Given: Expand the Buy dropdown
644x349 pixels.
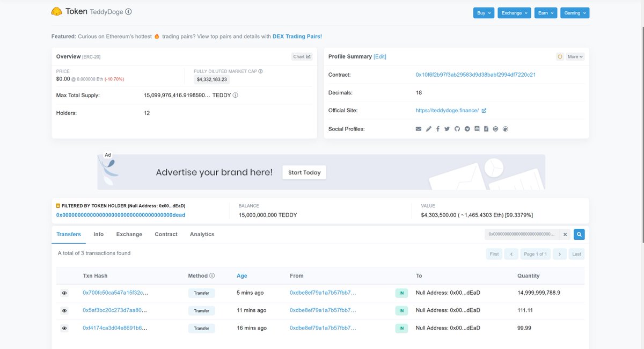Looking at the screenshot, I should click(x=484, y=13).
